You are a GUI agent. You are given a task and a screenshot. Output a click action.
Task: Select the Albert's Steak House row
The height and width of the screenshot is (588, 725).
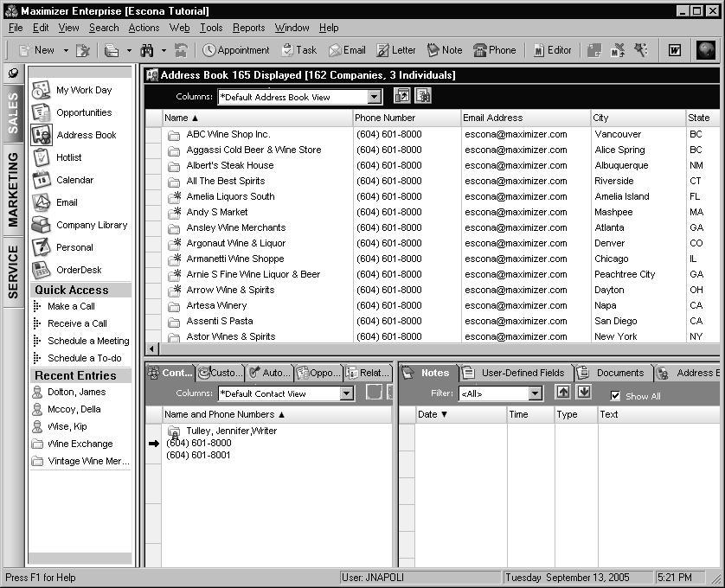coord(432,165)
